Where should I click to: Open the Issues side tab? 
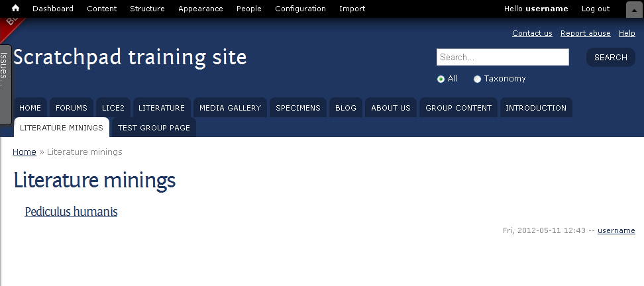5,84
